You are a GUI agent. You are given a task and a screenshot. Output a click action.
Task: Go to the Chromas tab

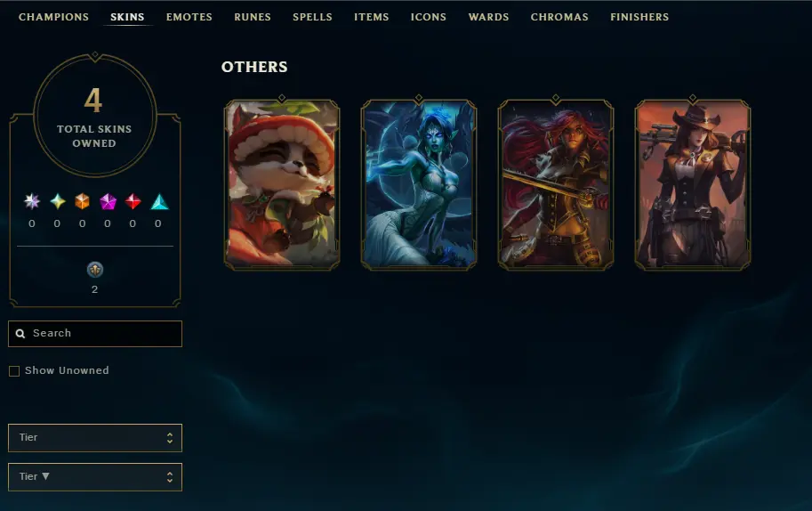coord(559,17)
